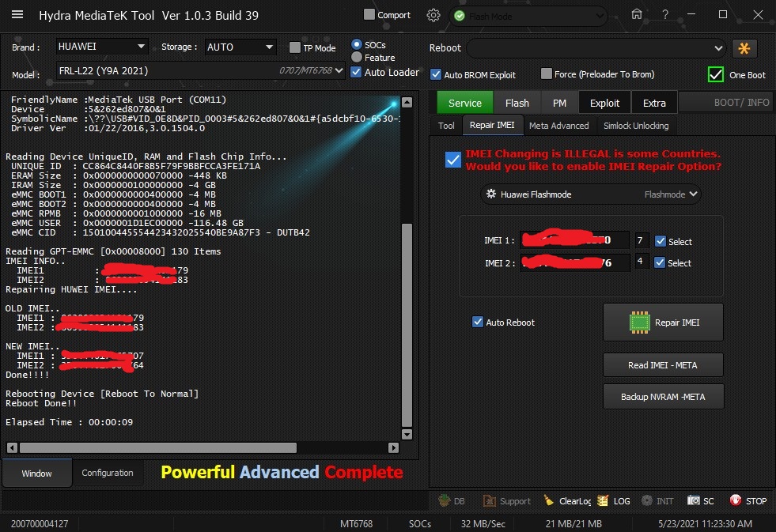Open the hamburger menu
776x532 pixels.
[17, 14]
